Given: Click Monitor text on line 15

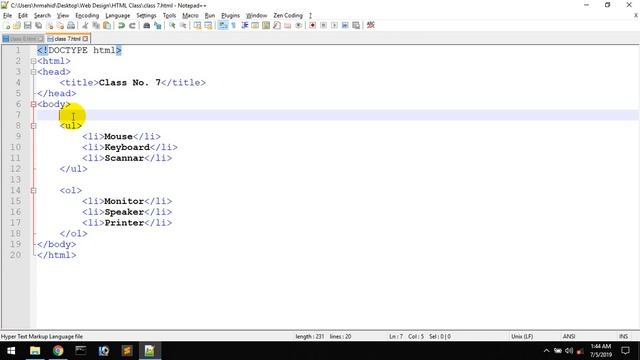Looking at the screenshot, I should (124, 201).
